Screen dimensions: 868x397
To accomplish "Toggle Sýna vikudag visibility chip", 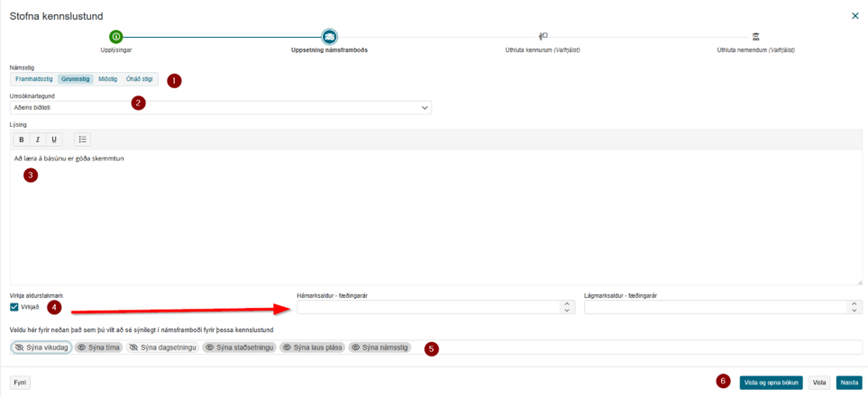I will point(41,347).
